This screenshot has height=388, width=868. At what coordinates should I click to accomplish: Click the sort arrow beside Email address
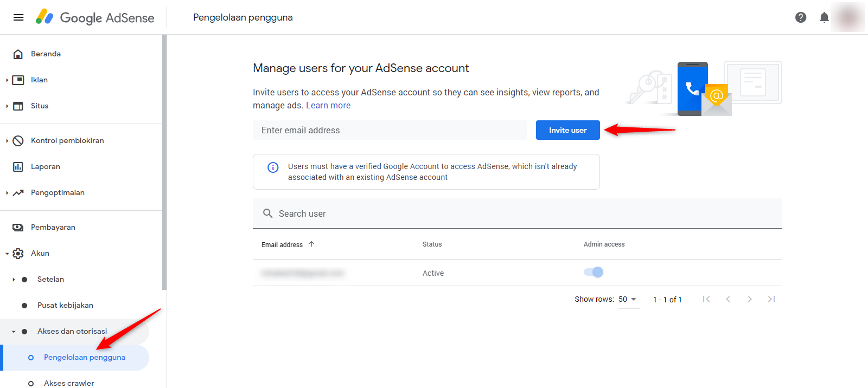(311, 244)
